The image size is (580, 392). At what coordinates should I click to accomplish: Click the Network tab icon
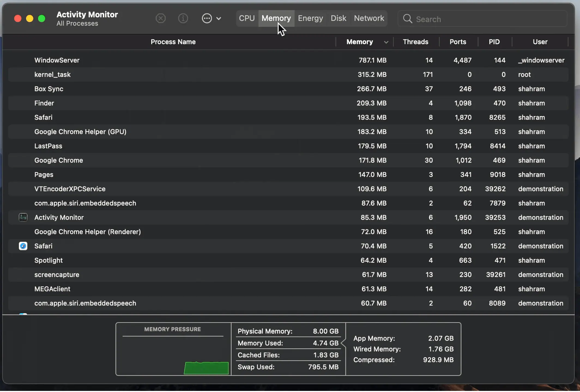click(369, 17)
